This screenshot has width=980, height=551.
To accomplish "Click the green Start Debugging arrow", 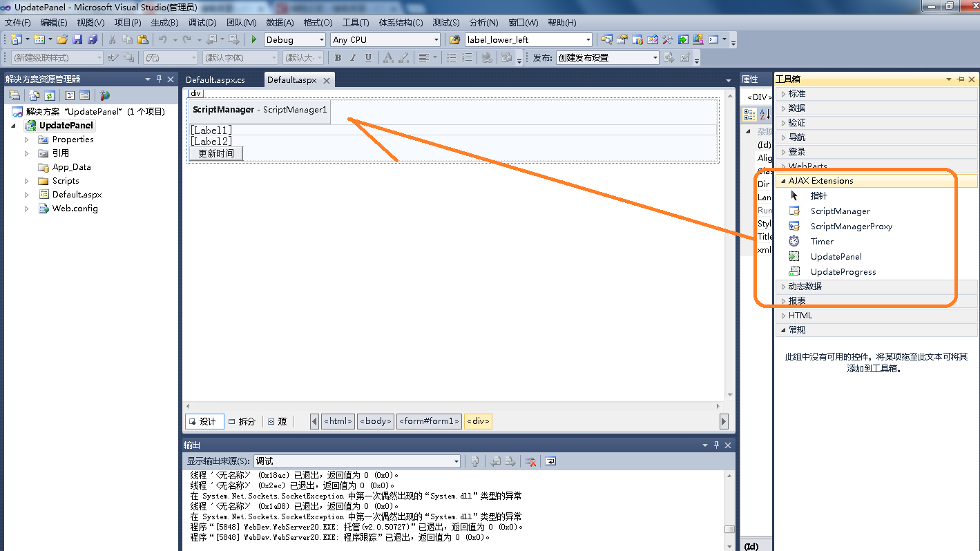I will click(x=254, y=40).
